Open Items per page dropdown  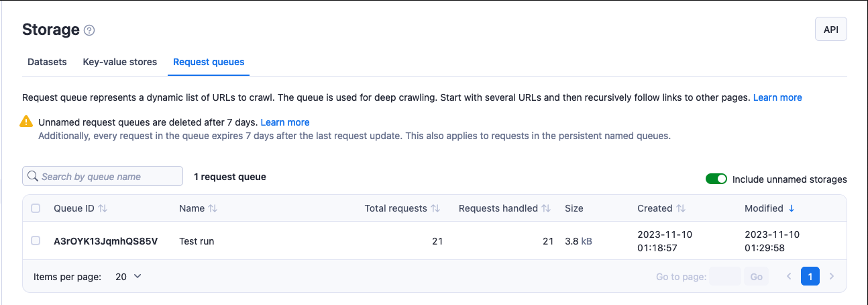point(128,276)
